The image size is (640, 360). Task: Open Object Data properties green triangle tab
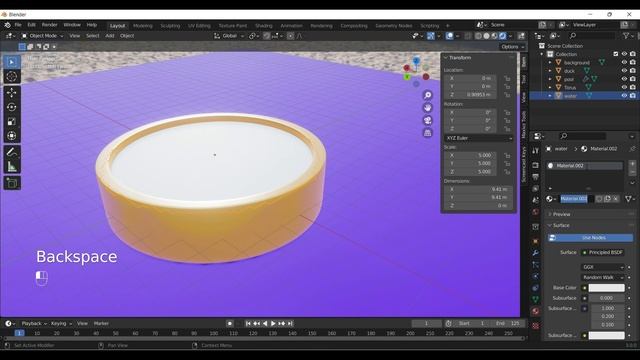(x=536, y=299)
